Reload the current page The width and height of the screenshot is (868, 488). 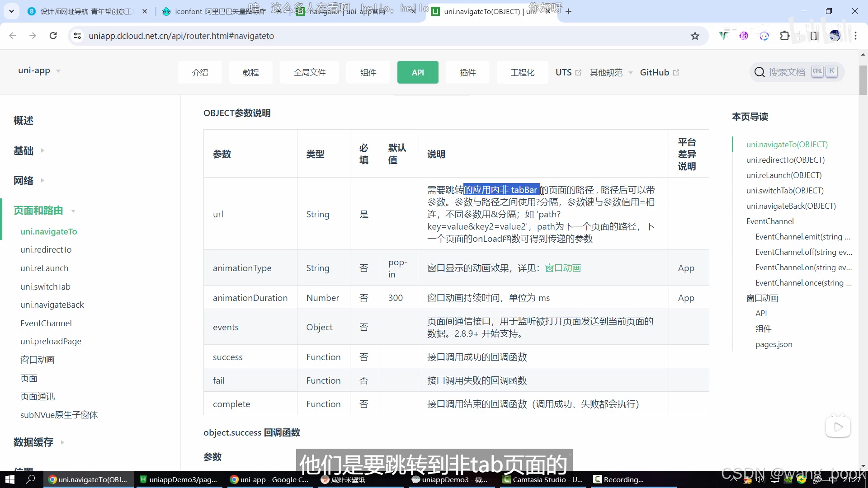pyautogui.click(x=53, y=36)
